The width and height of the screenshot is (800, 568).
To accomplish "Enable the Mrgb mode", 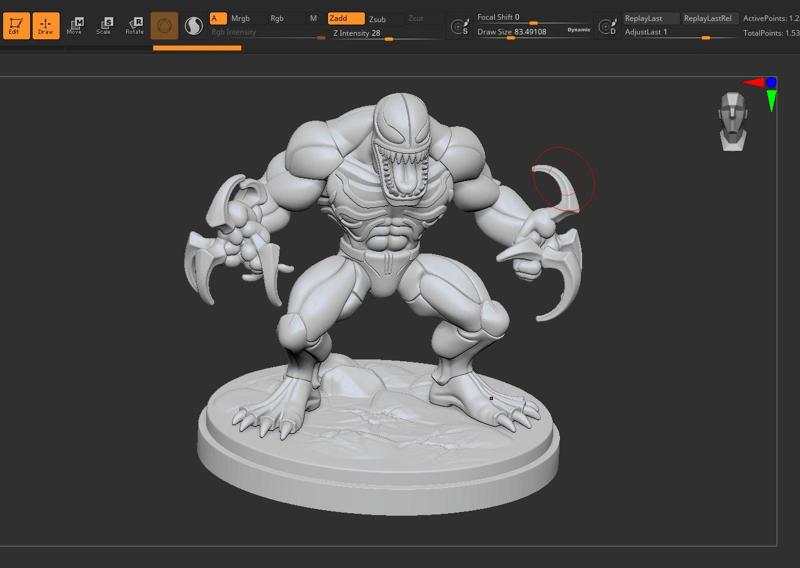I will point(241,18).
